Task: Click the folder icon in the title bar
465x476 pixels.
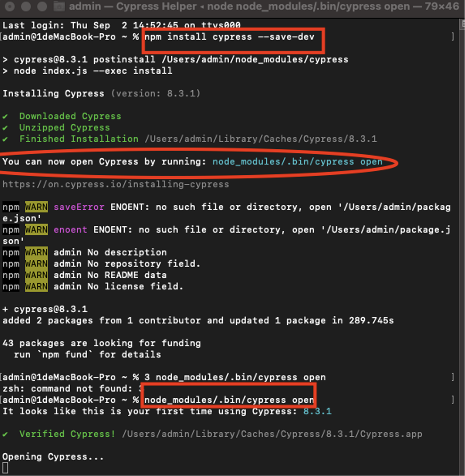Action: pyautogui.click(x=59, y=6)
